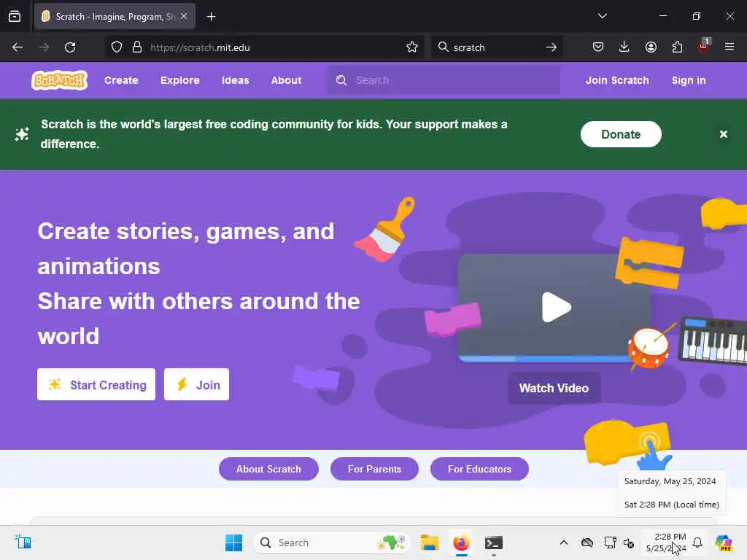This screenshot has width=747, height=560.
Task: Open the Firefox hamburger menu
Action: [x=729, y=47]
